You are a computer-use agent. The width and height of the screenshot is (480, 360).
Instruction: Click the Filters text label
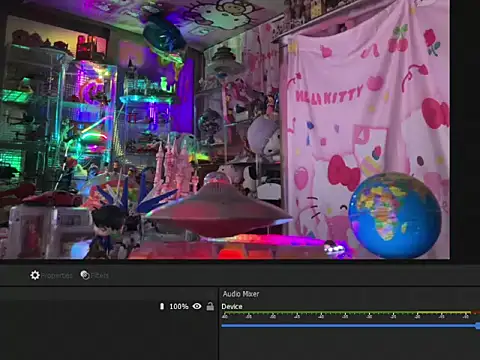click(99, 276)
